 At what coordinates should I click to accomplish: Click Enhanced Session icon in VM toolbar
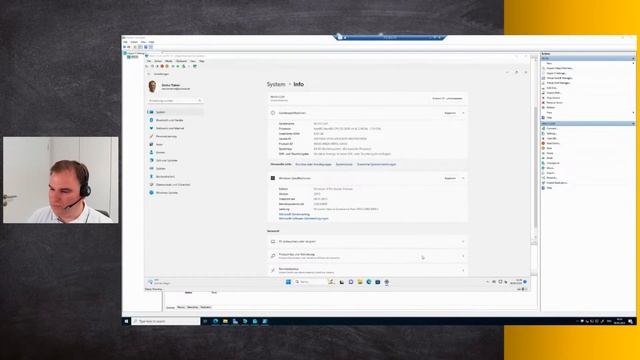(195, 66)
